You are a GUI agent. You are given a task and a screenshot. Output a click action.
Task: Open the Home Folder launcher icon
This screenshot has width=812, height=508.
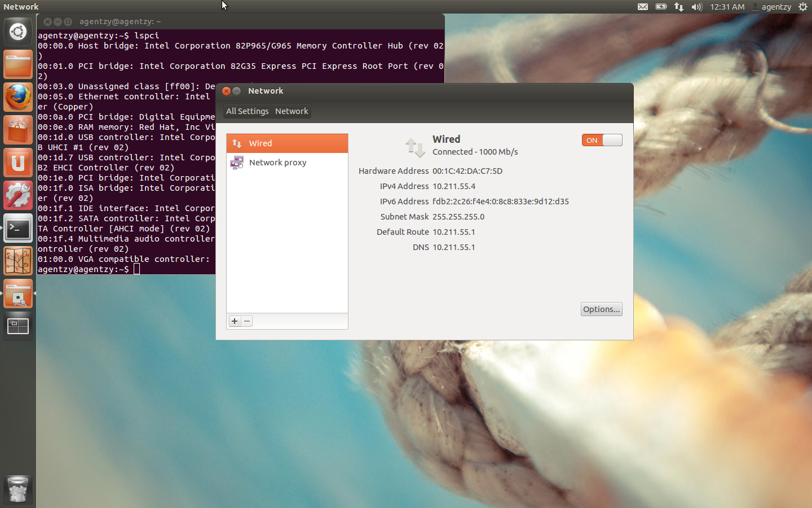tap(18, 64)
